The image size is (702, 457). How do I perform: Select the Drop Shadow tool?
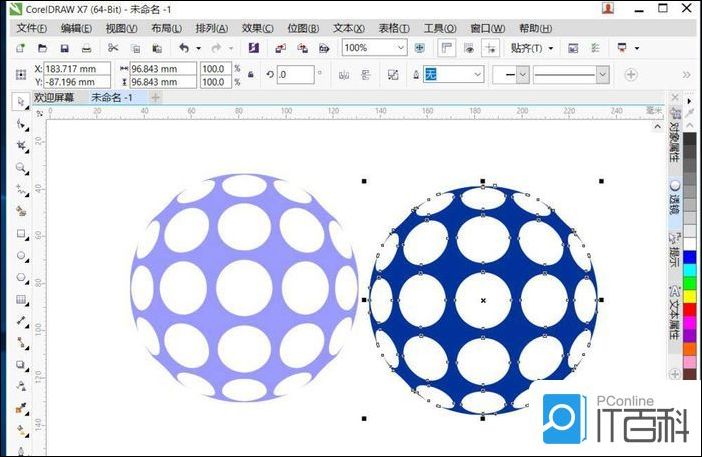pyautogui.click(x=21, y=365)
